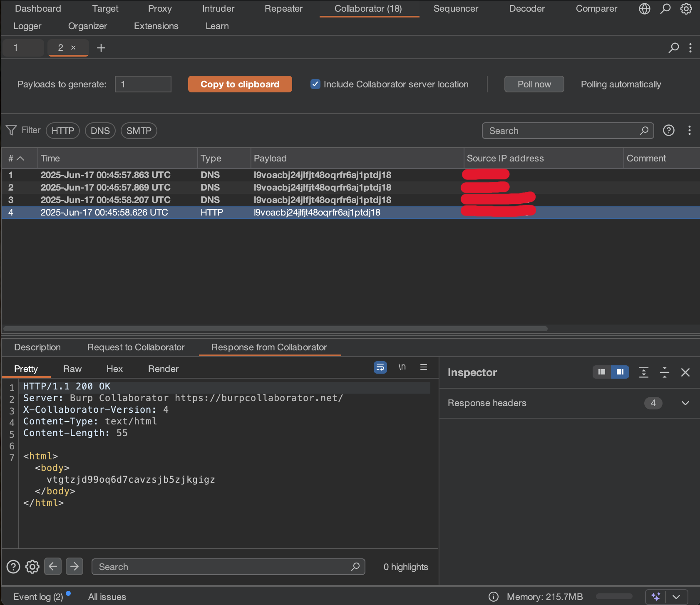Open the interactions table help icon
The height and width of the screenshot is (605, 700).
pos(668,131)
